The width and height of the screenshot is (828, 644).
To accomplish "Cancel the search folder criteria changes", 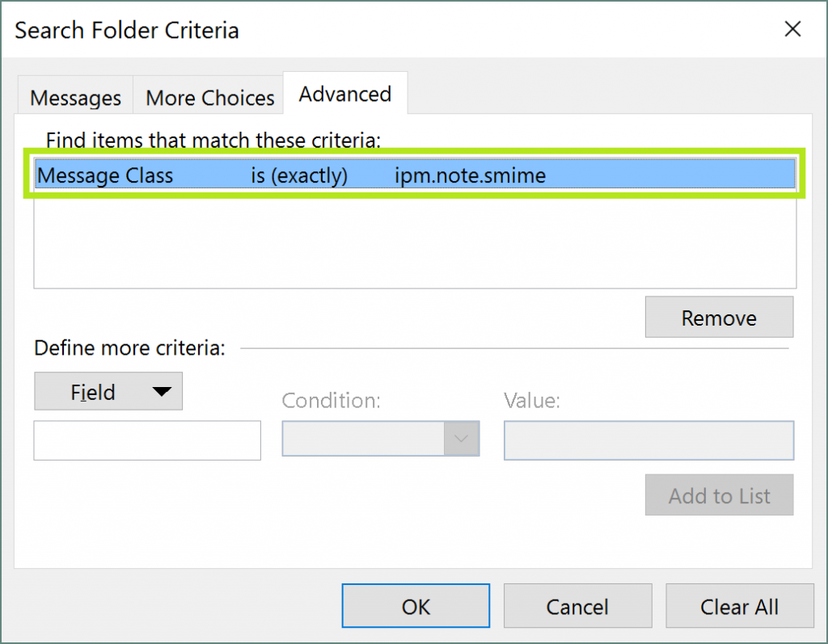I will click(x=577, y=606).
